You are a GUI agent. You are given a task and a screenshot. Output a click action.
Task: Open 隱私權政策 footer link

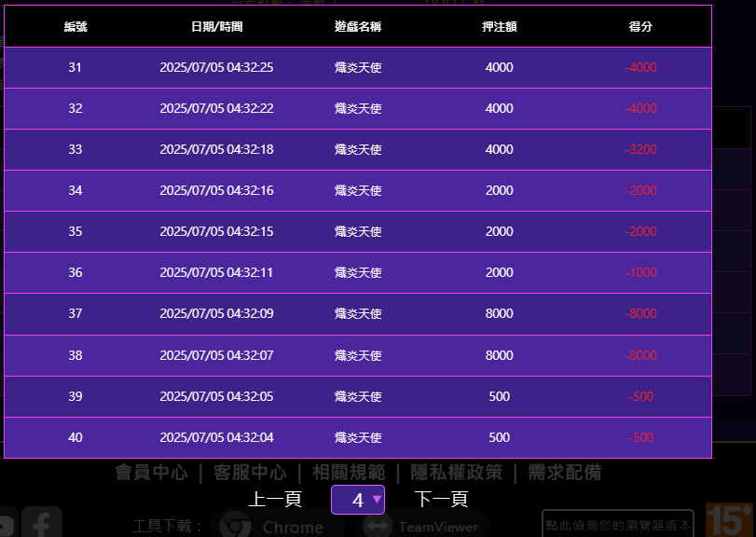(457, 473)
